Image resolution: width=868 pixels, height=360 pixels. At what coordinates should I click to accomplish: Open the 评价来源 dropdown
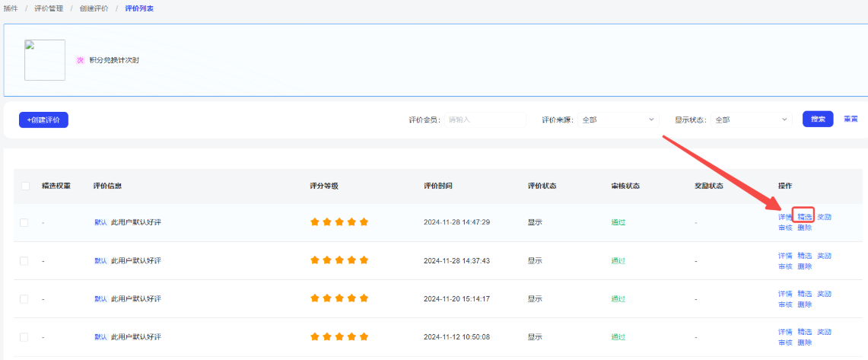[x=618, y=119]
